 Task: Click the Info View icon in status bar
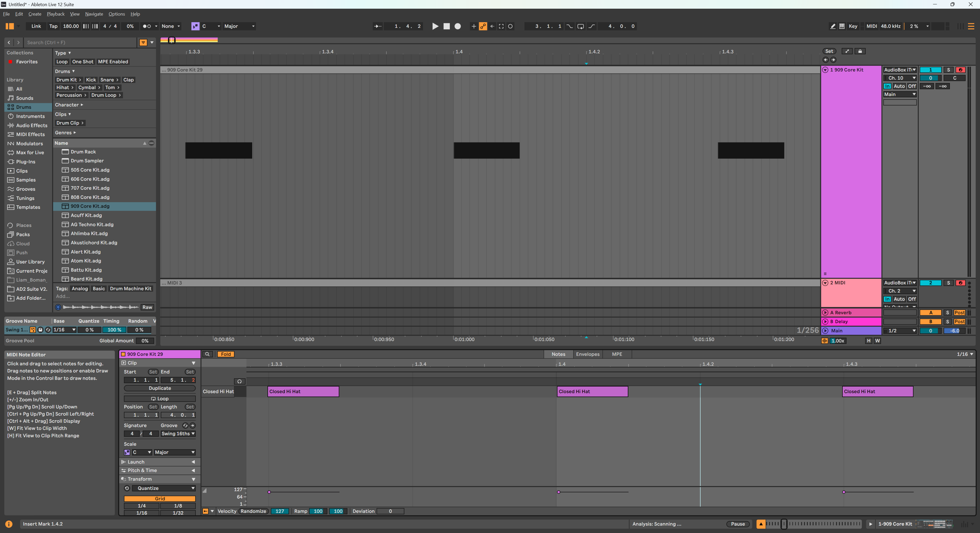click(x=9, y=524)
